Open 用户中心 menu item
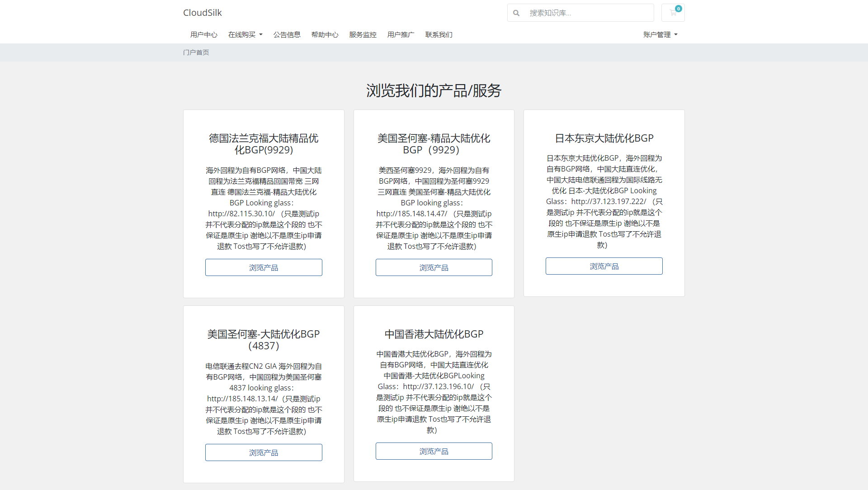Image resolution: width=868 pixels, height=490 pixels. click(x=204, y=34)
